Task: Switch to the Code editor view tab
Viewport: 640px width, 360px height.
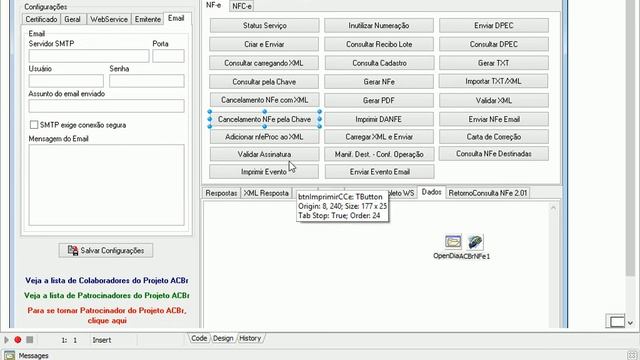Action: 199,338
